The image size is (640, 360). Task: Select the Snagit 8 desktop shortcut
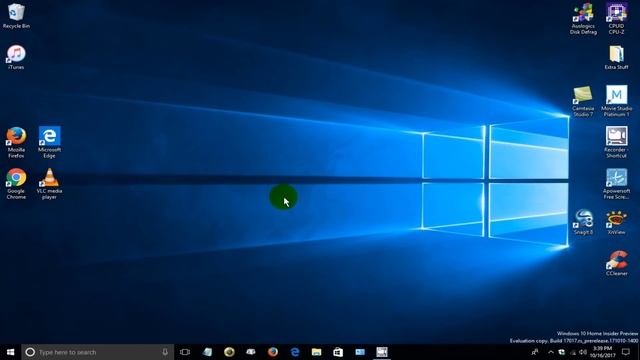pos(583,222)
